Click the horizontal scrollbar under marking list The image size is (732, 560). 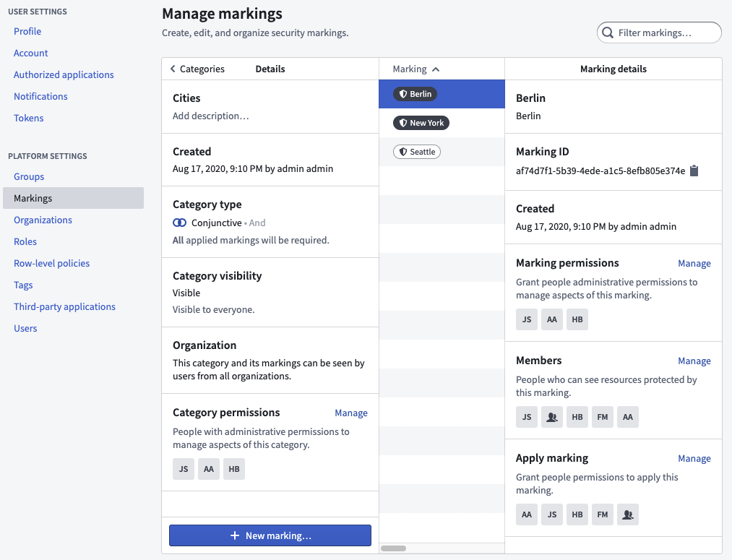[x=394, y=548]
